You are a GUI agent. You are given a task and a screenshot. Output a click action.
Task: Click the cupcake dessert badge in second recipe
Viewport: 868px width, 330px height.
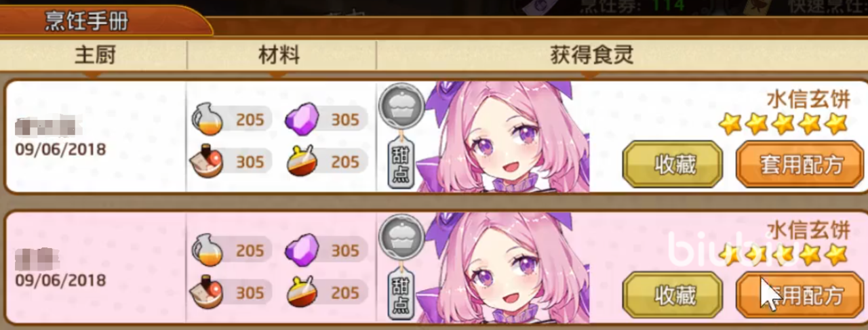(401, 238)
